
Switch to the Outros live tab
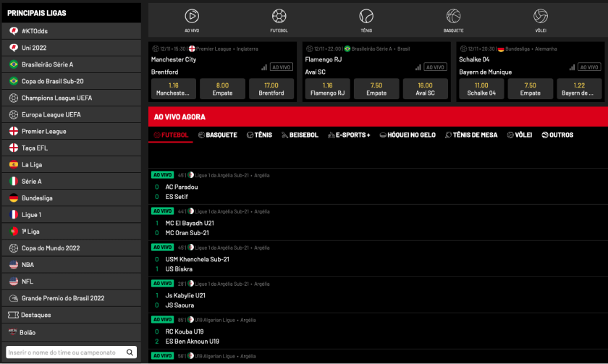(x=557, y=135)
